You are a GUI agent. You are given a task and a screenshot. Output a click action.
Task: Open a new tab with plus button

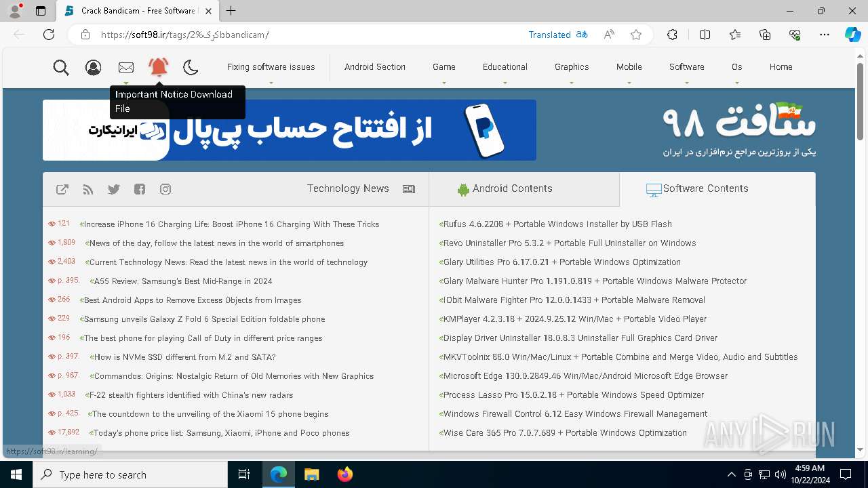[x=231, y=11]
